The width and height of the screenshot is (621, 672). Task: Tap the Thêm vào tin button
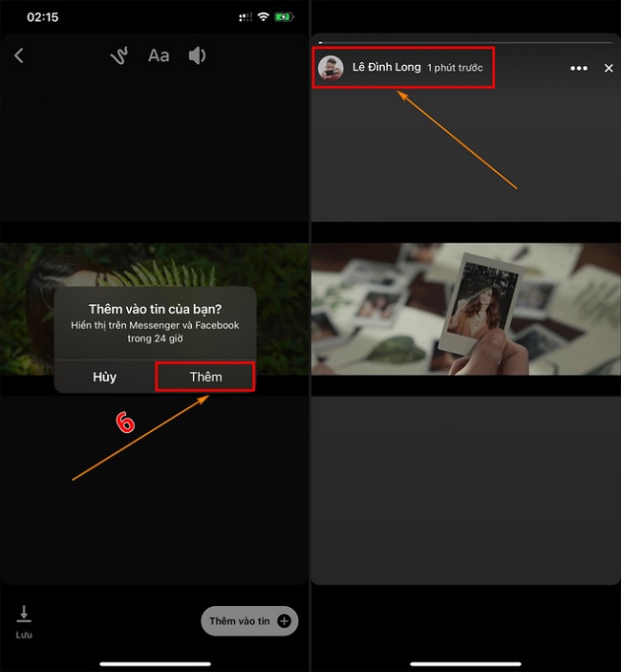pyautogui.click(x=249, y=621)
